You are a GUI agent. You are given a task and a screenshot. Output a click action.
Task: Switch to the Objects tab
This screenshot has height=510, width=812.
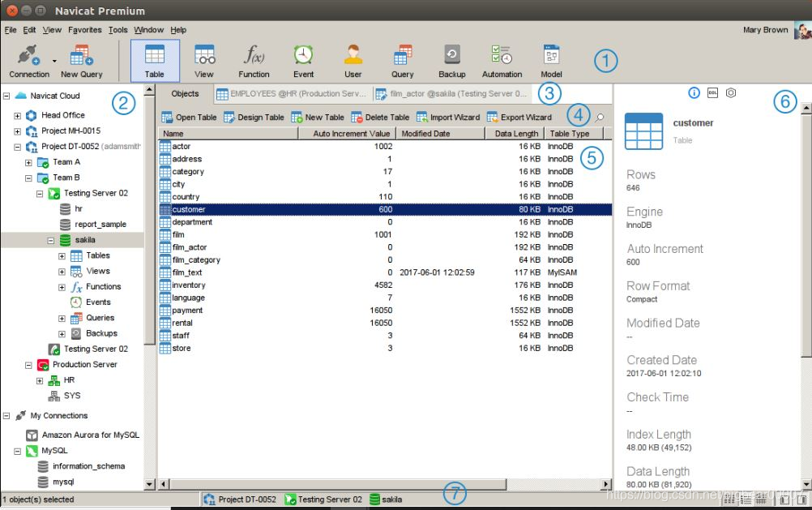tap(185, 94)
